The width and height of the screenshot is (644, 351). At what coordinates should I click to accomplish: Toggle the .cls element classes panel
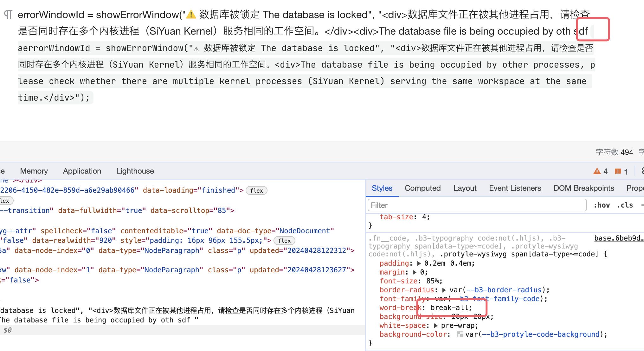click(x=625, y=205)
